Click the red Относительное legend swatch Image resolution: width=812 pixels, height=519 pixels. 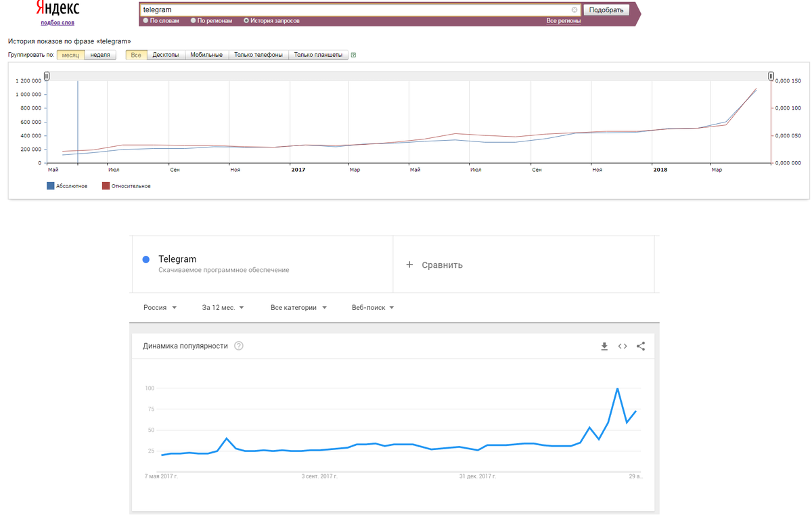(106, 186)
